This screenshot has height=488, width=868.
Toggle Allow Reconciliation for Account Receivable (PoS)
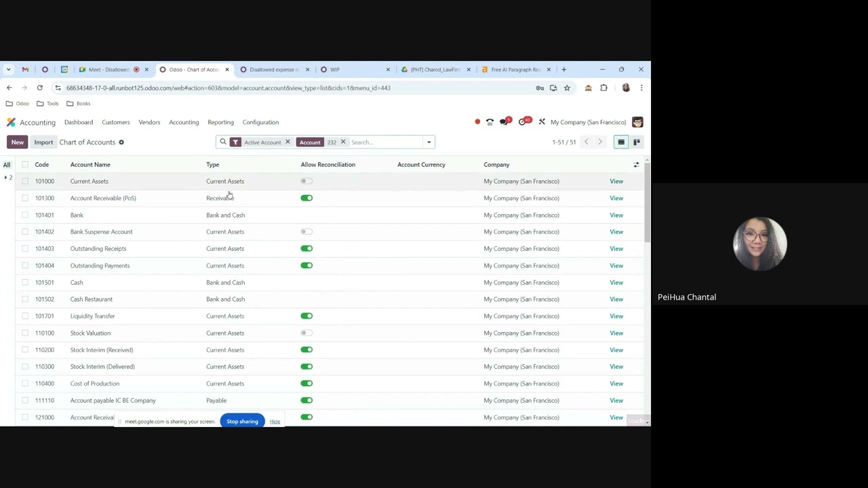[x=307, y=198]
